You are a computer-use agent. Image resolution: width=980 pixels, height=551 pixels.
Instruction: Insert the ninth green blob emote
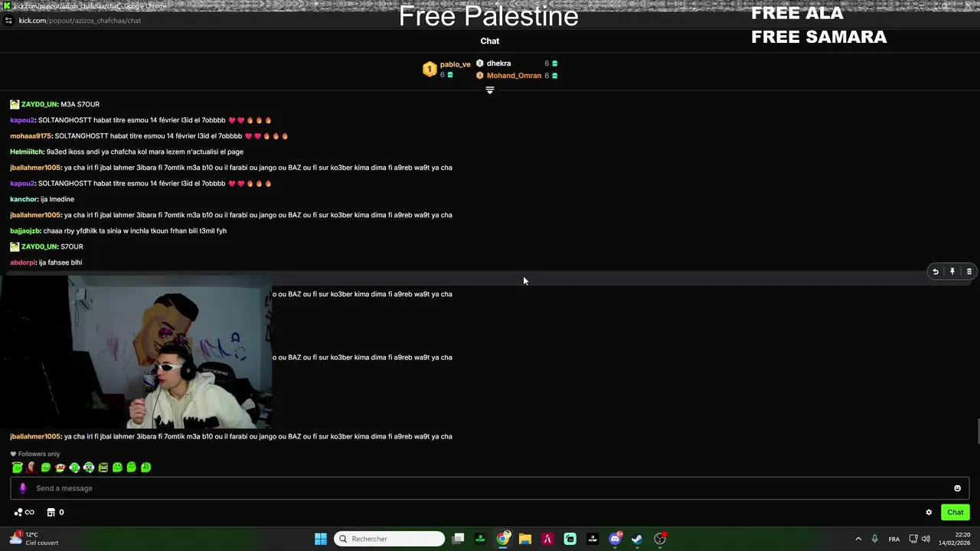pyautogui.click(x=132, y=467)
